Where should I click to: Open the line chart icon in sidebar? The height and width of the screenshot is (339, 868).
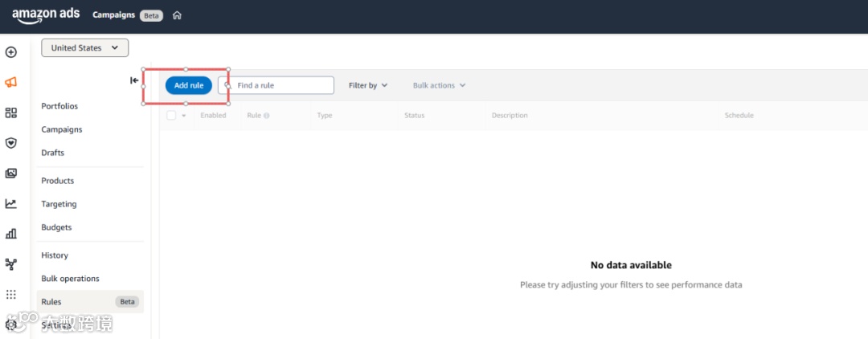tap(11, 204)
